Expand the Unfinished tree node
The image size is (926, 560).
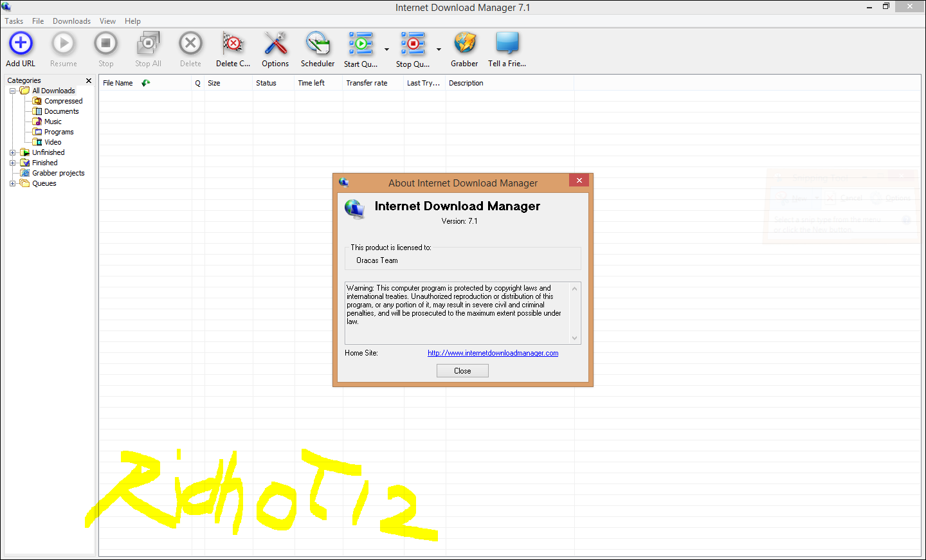point(12,152)
